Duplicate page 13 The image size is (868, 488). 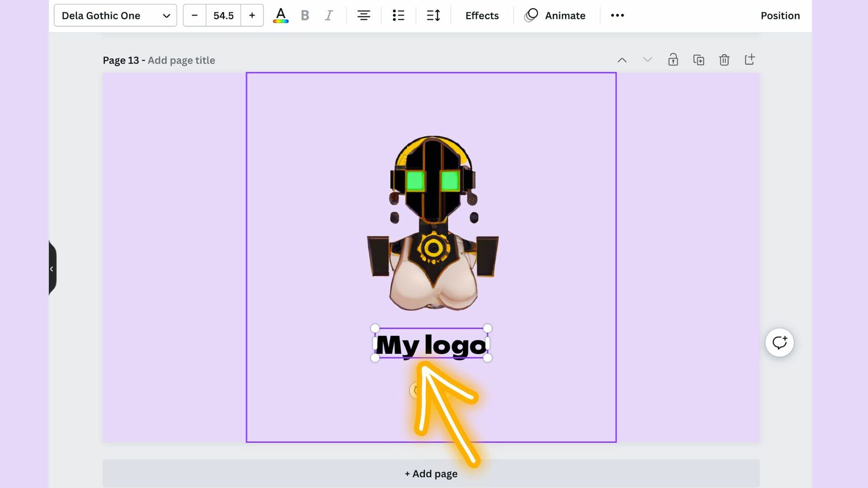(699, 60)
